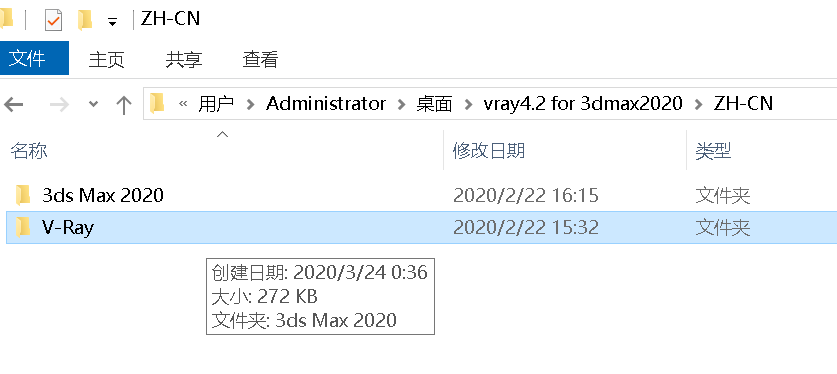Click the 3ds Max 2020 folder icon
The width and height of the screenshot is (837, 374).
coord(23,195)
